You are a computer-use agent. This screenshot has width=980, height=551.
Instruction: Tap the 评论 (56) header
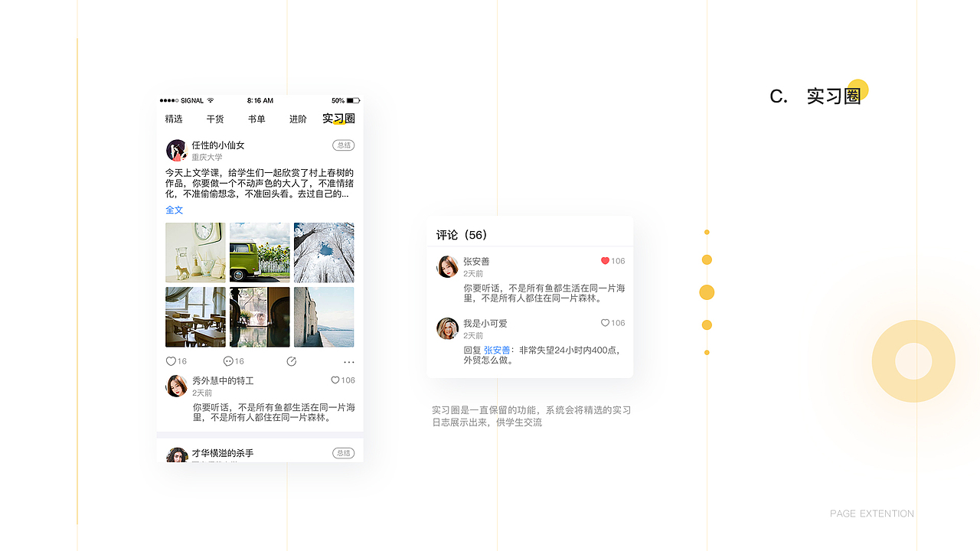click(x=462, y=235)
